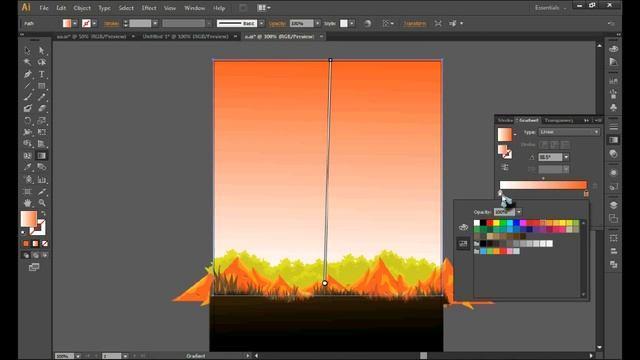Open gradient angle dropdown arrow
Image resolution: width=640 pixels, height=360 pixels.
566,157
